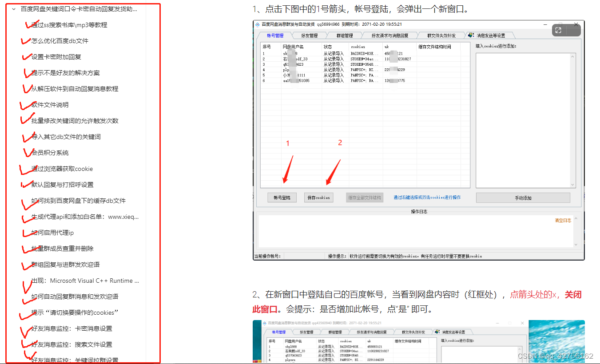
Task: Open tree item 提示 “请切换要操作的cookies”
Action: click(75, 313)
